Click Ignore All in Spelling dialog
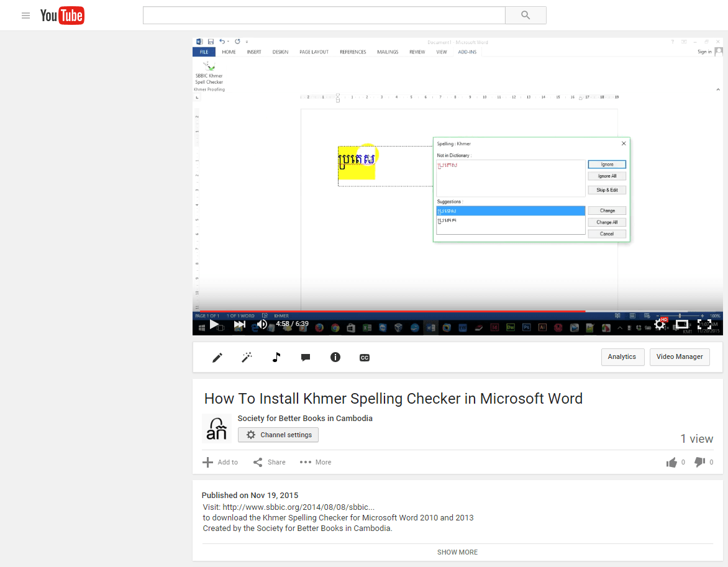 [x=607, y=176]
